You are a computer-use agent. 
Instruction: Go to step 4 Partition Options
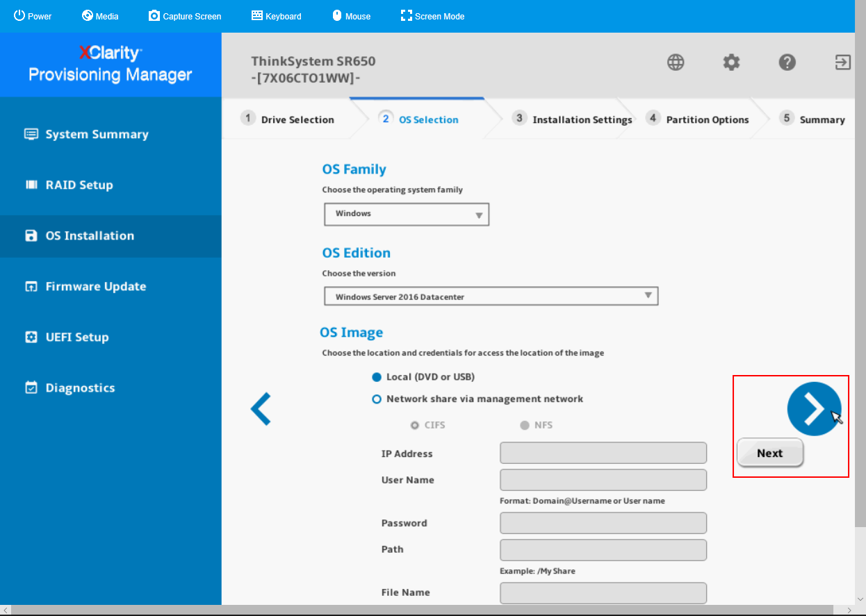click(x=698, y=119)
